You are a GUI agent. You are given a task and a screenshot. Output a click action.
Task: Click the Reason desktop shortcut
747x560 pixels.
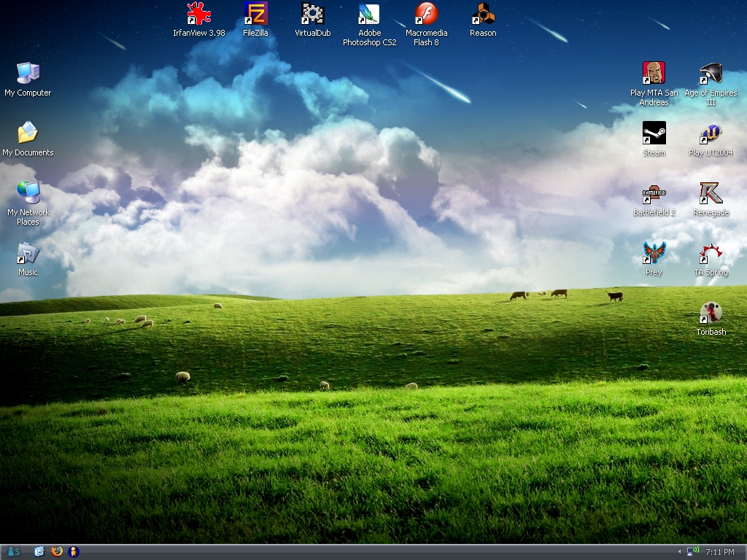tap(483, 14)
